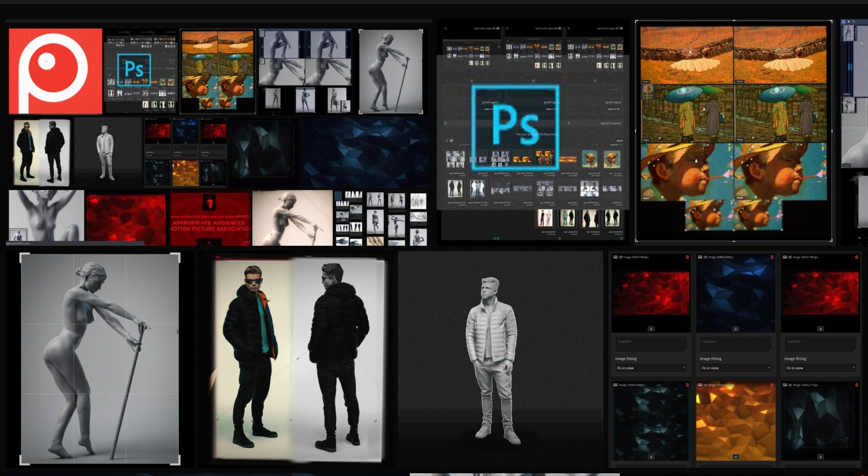Select the small dark teal polygon thumbnail
The height and width of the screenshot is (476, 868).
point(264,152)
